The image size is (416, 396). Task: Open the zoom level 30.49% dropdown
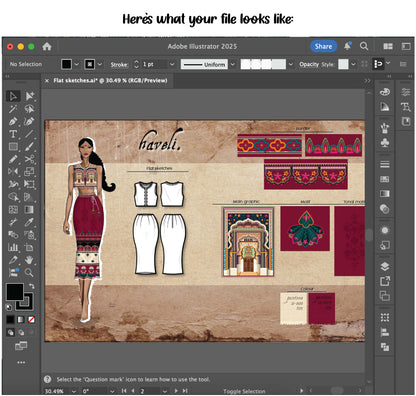(x=74, y=391)
